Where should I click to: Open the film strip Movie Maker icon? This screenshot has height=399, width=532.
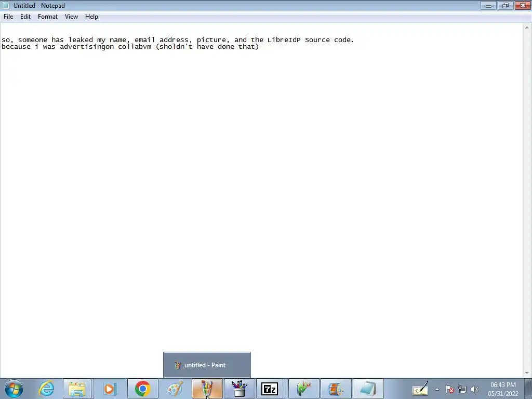tap(336, 389)
